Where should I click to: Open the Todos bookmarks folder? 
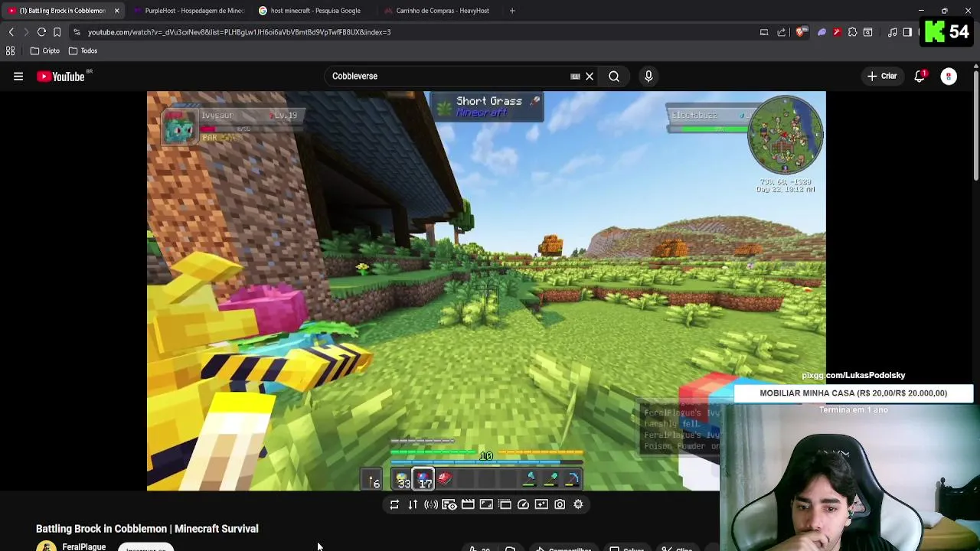83,51
